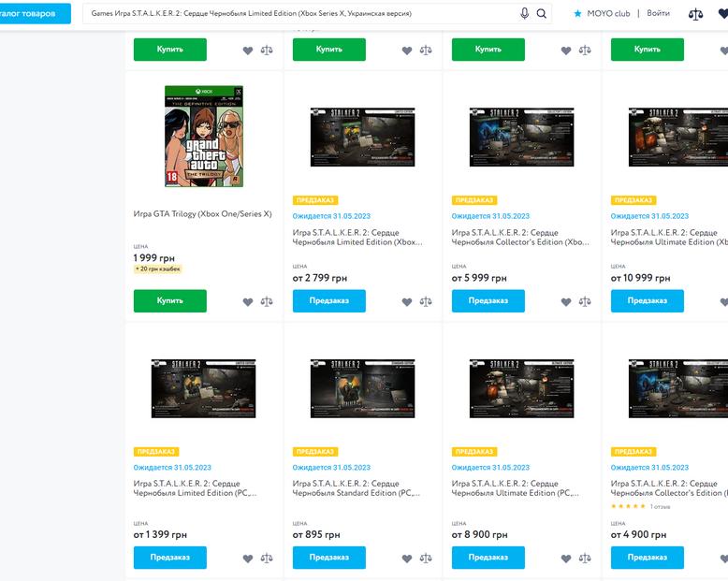Click heart icon in top row first card
728x581 pixels.
coord(248,51)
